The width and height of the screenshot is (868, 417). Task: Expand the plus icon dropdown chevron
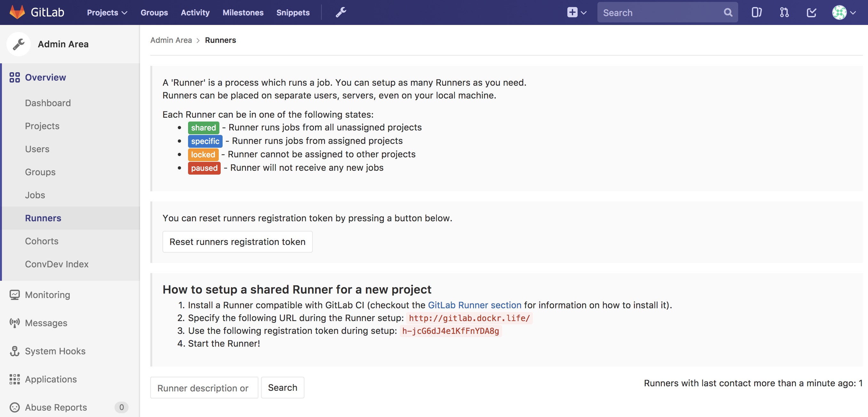(x=584, y=13)
